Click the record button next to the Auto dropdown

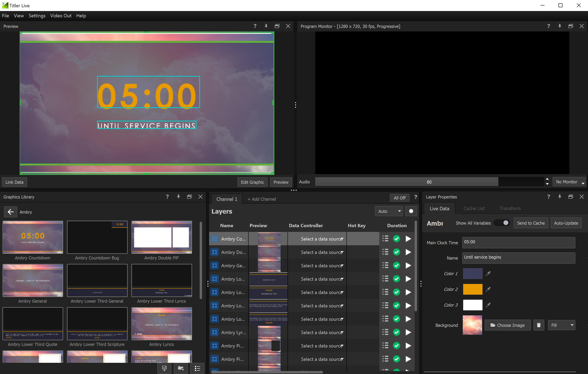[x=411, y=211]
